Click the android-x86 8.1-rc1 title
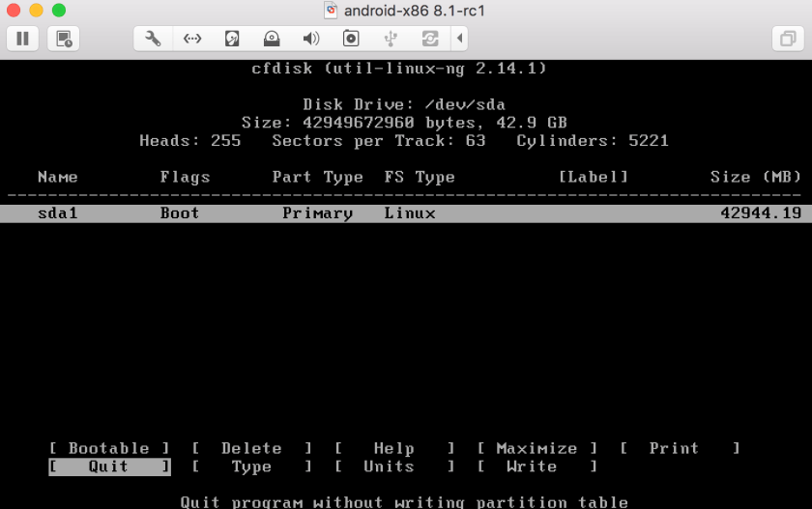The image size is (812, 509). [x=415, y=11]
